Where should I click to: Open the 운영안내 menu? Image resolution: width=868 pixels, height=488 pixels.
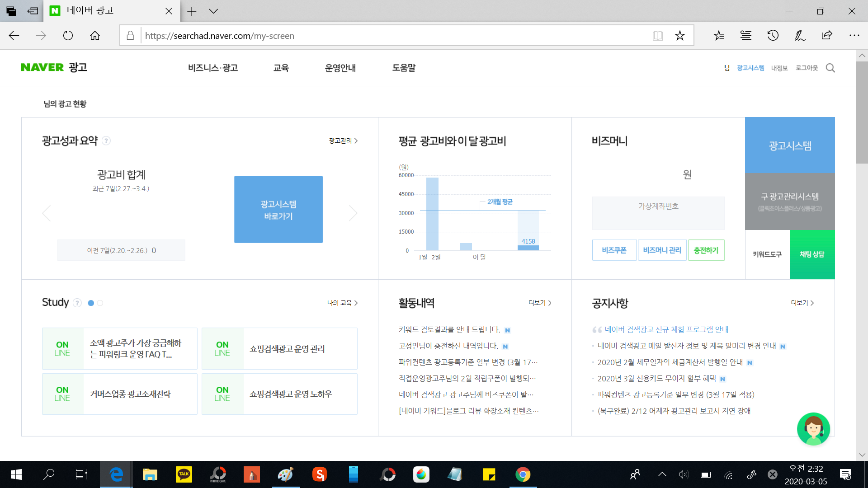340,68
